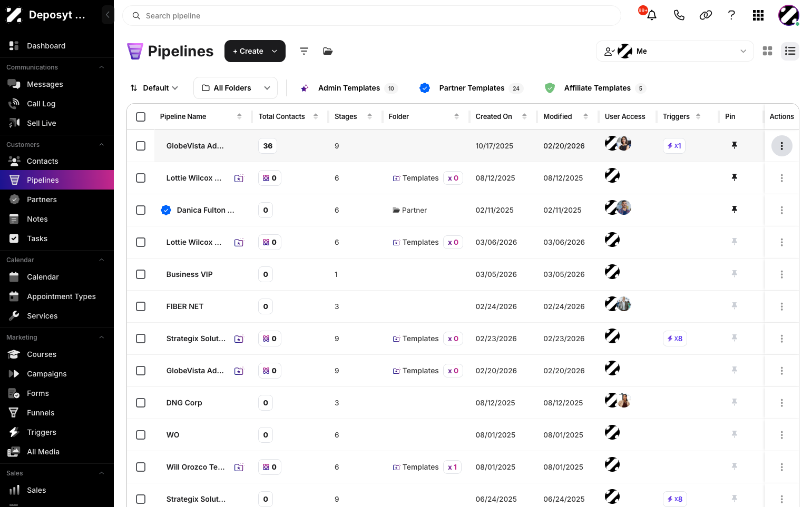Click the phone dialer icon
Image resolution: width=812 pixels, height=507 pixels.
click(679, 15)
